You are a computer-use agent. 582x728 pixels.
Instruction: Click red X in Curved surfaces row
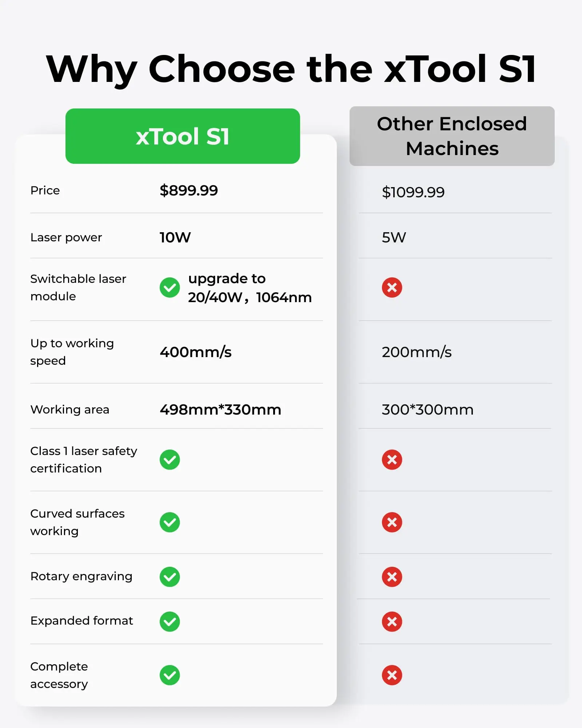click(392, 522)
